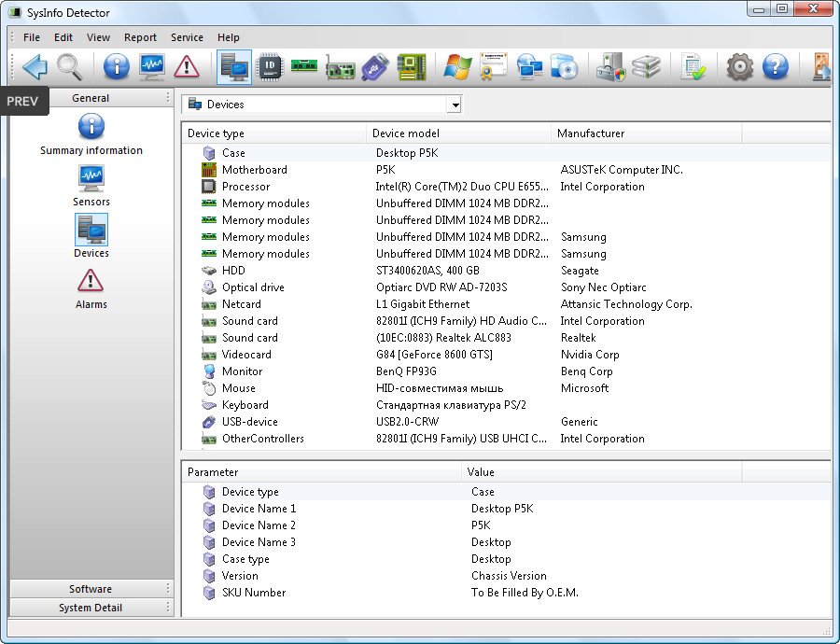Click the blue question mark help icon

click(776, 67)
